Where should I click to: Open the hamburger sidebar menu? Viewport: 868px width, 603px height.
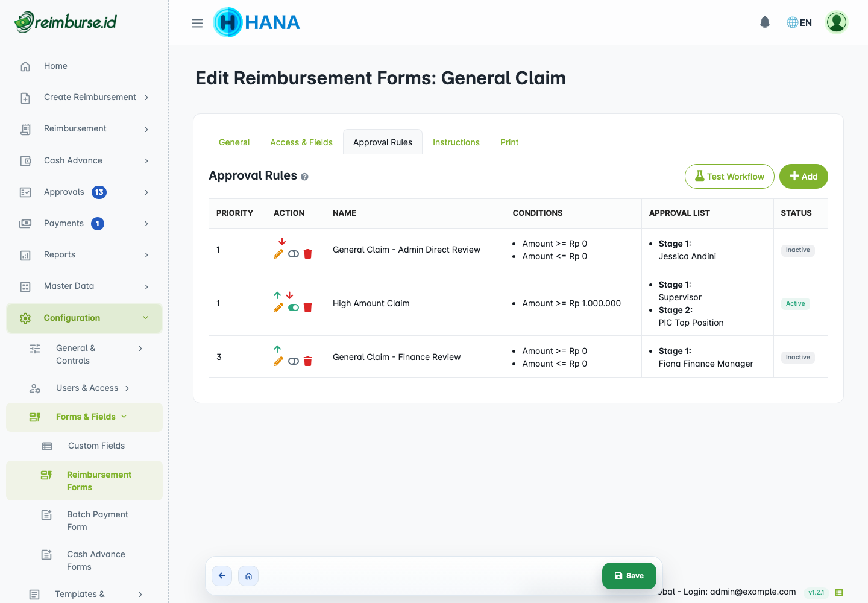tap(197, 23)
